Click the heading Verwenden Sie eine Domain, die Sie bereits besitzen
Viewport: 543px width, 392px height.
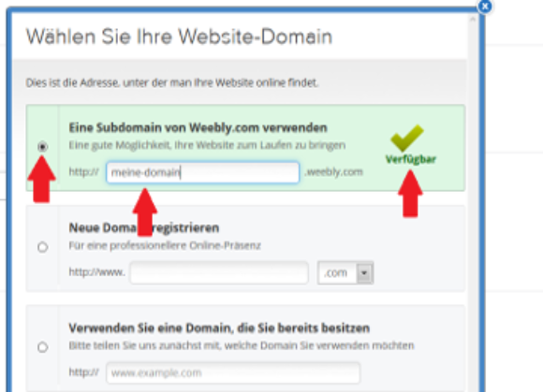pyautogui.click(x=219, y=328)
